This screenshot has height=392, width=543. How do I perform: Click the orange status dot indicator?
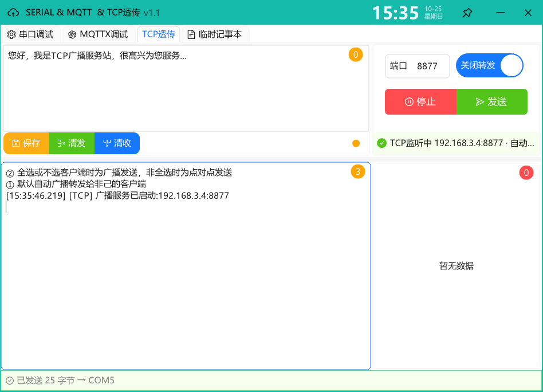pos(356,143)
